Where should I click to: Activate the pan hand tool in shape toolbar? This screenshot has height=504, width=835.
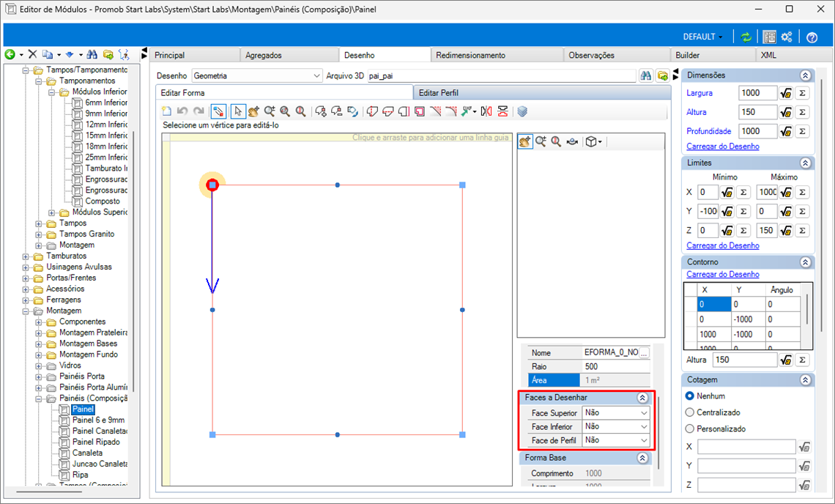[x=253, y=111]
